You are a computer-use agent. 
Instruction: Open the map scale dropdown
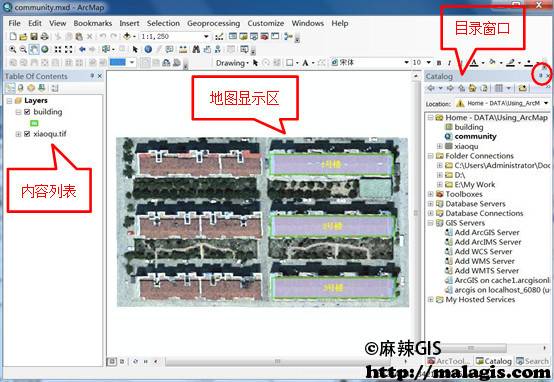coord(206,36)
